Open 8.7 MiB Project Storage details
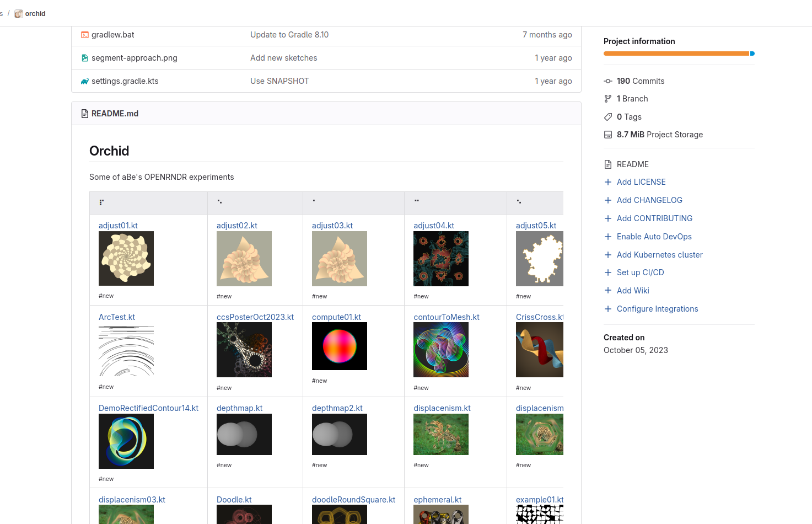812x524 pixels. (660, 135)
